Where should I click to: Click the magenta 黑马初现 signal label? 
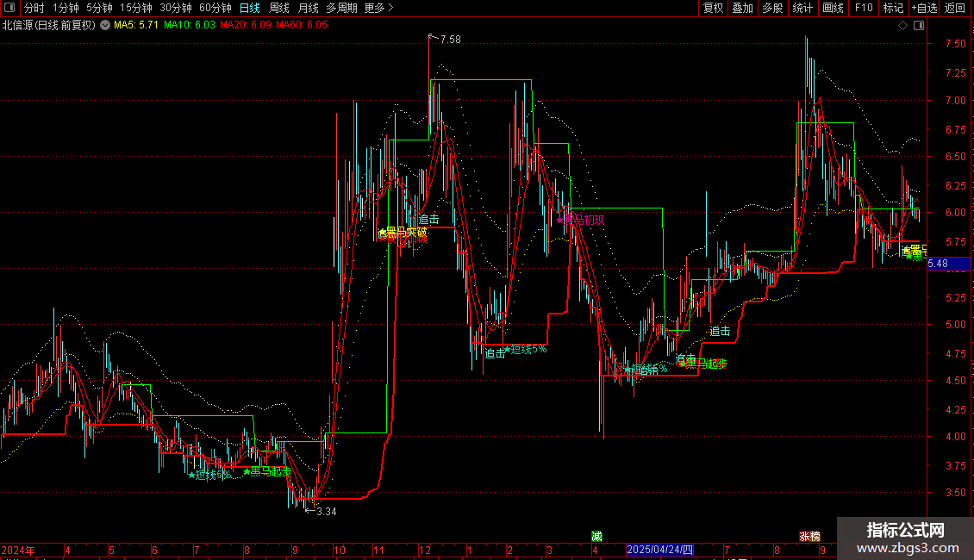click(580, 220)
